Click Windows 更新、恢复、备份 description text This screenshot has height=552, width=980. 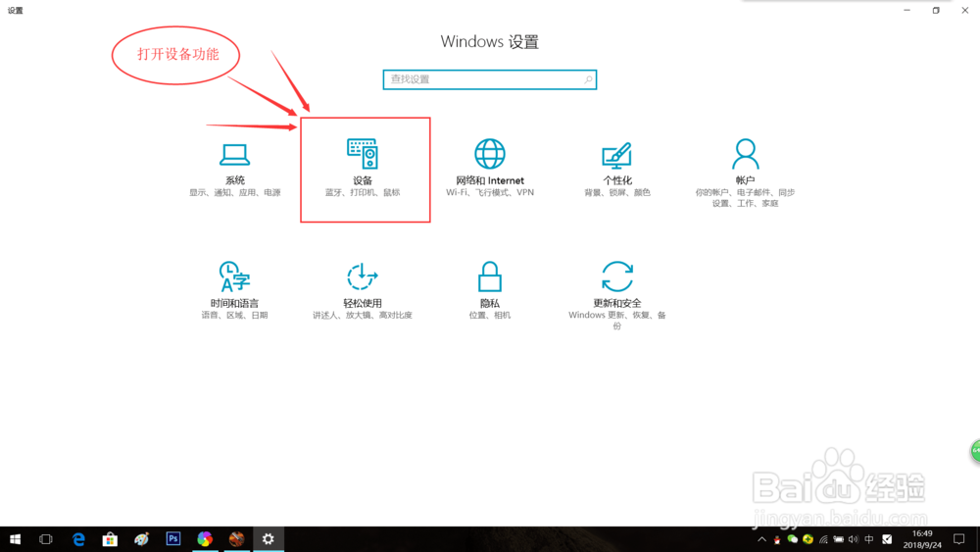617,320
